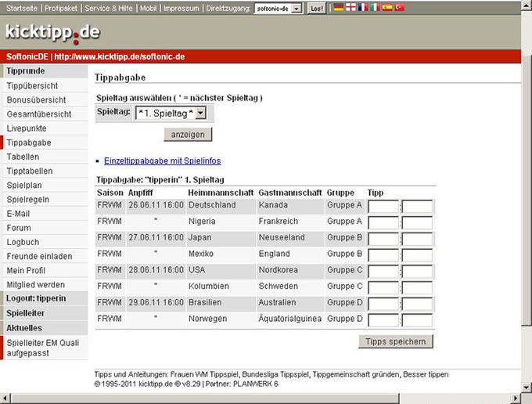This screenshot has width=532, height=404.
Task: Click away score field for Deutschland–Kanada
Action: pos(417,206)
